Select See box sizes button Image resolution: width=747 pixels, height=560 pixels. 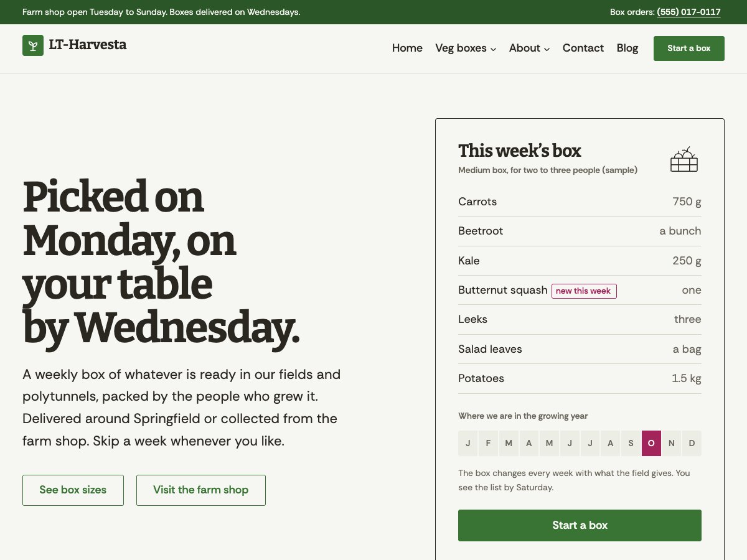pos(73,490)
